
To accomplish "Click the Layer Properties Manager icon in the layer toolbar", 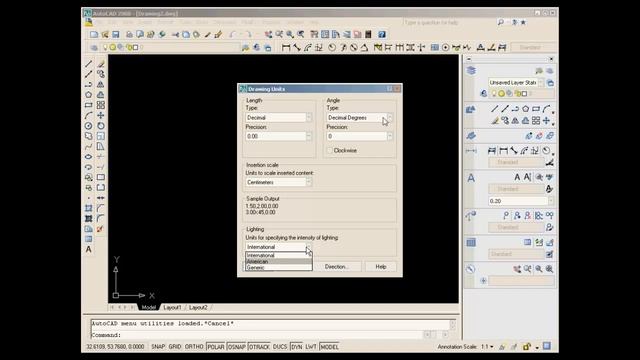I will 94,48.
